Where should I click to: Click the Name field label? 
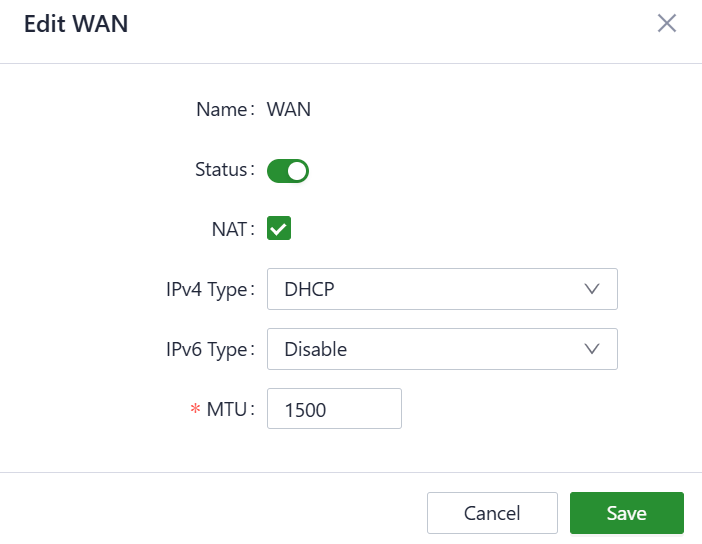tap(222, 110)
